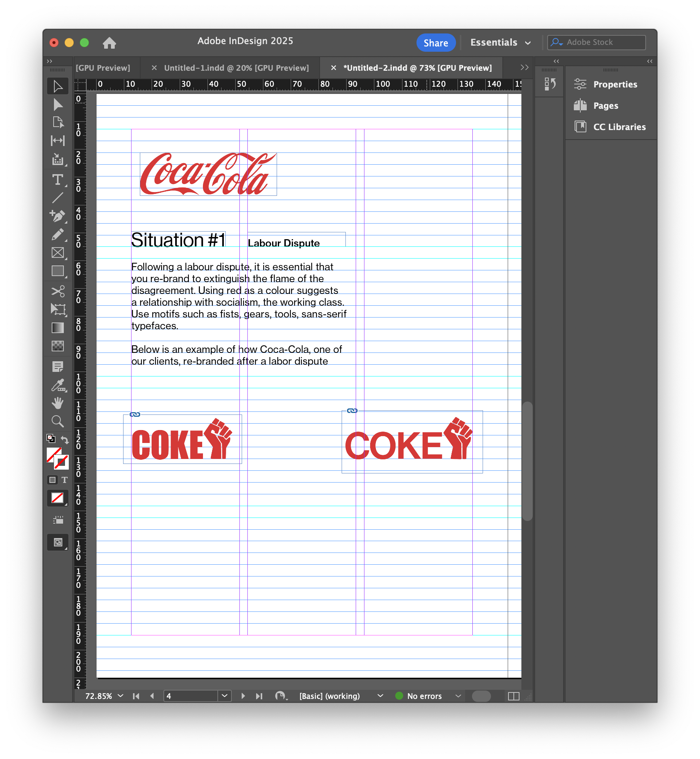Go to the home screen
This screenshot has height=759, width=700.
tap(109, 43)
